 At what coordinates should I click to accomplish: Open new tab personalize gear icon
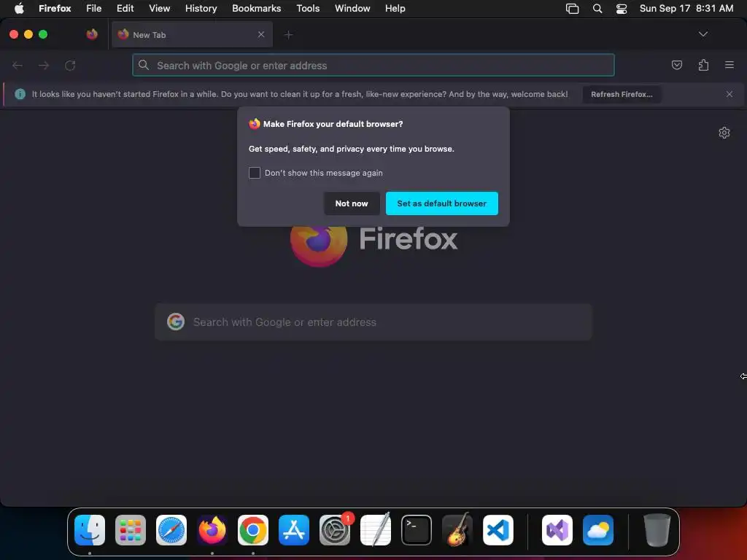pos(724,133)
